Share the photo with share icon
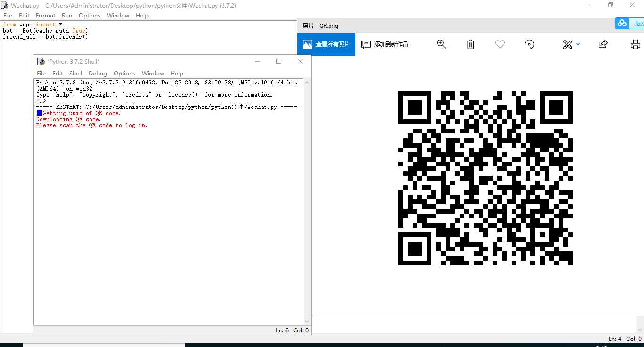644x347 pixels. [603, 44]
